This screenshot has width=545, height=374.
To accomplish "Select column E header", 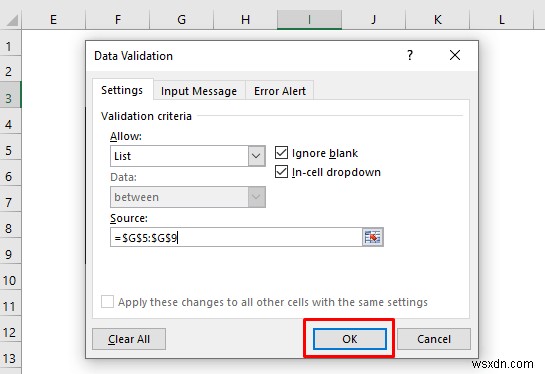I will point(53,20).
